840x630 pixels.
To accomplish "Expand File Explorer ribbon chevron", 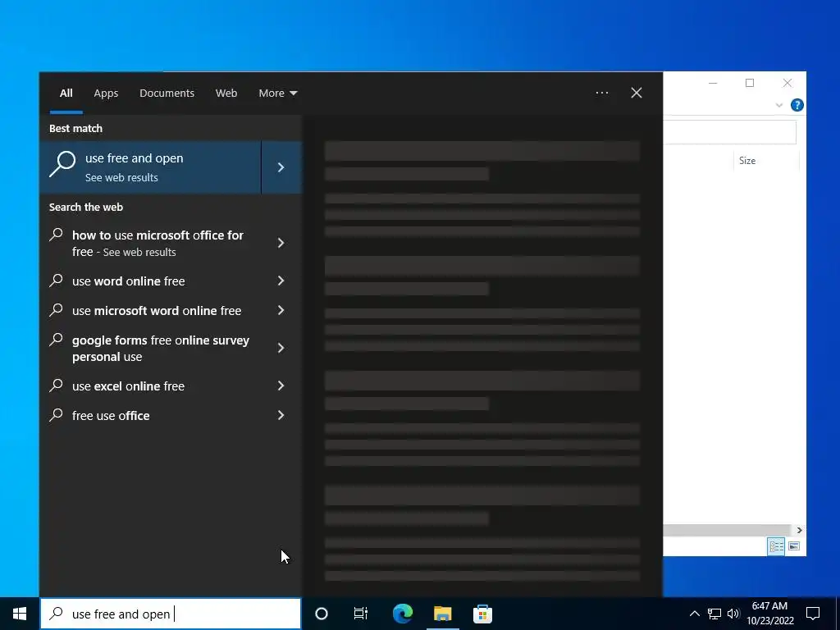I will [779, 105].
